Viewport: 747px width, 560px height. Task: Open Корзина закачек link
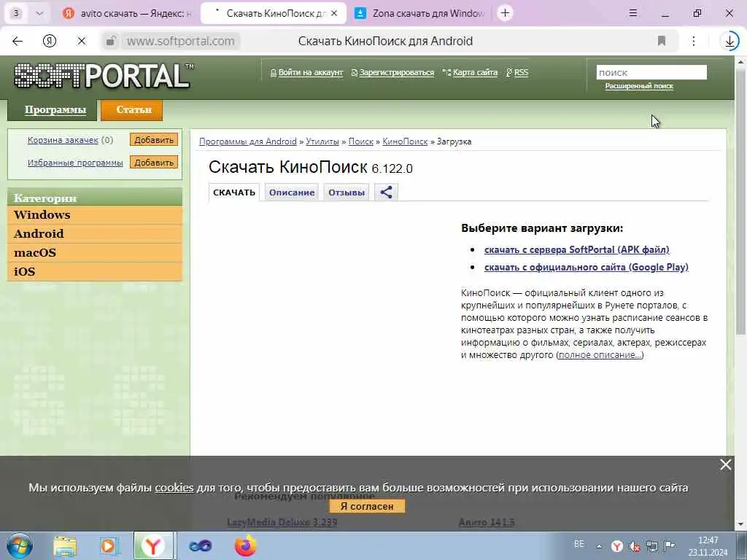[x=63, y=140]
